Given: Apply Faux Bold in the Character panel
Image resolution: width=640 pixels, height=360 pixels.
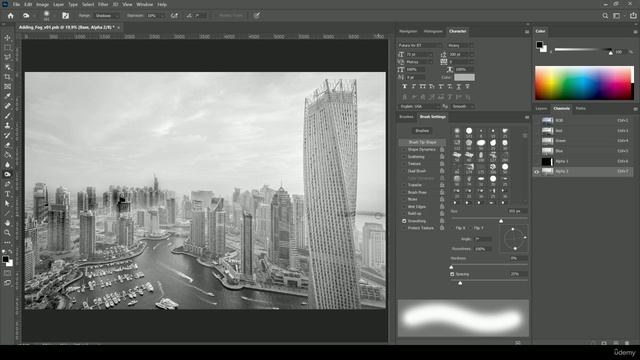Looking at the screenshot, I should point(404,87).
